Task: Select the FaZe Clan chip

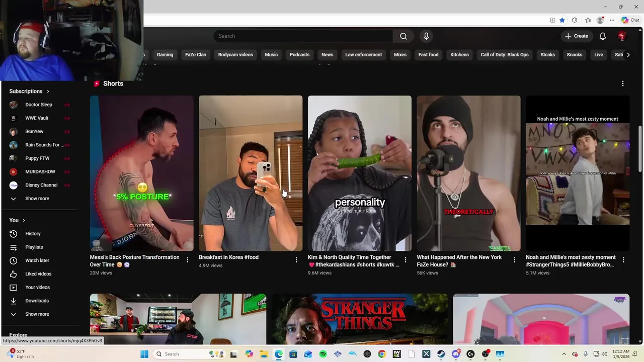Action: (x=196, y=55)
